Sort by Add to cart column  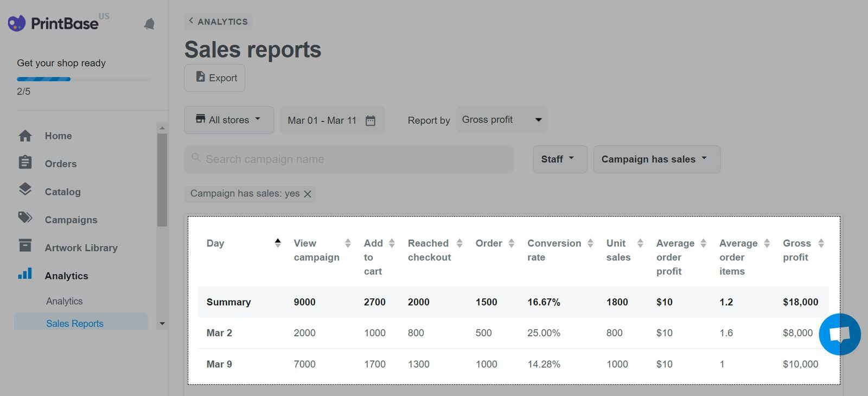tap(392, 243)
